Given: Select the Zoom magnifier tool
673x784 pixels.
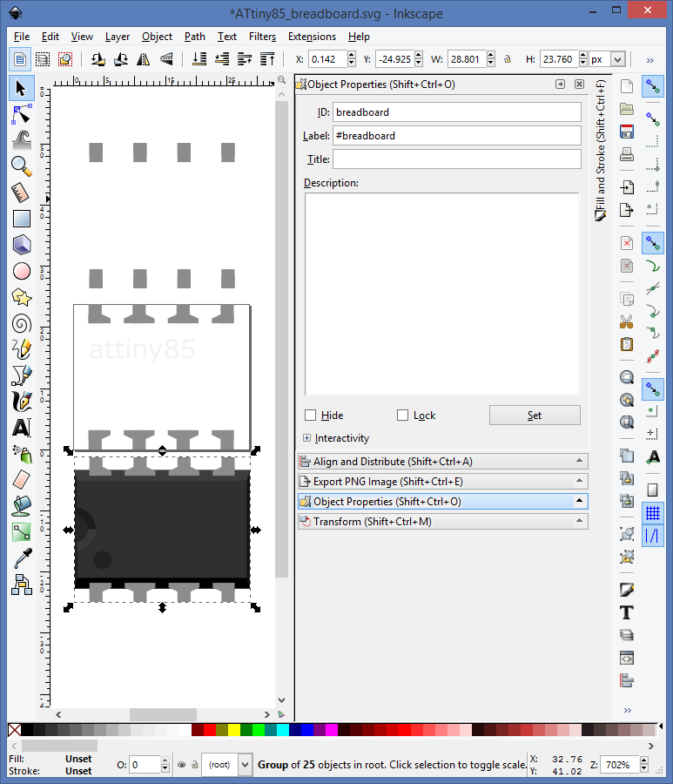Looking at the screenshot, I should [21, 166].
